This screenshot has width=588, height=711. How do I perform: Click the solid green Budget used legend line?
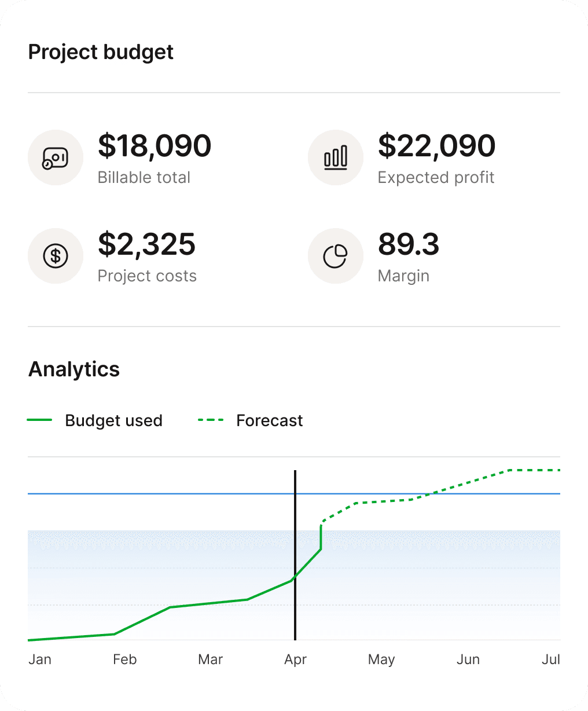[39, 420]
